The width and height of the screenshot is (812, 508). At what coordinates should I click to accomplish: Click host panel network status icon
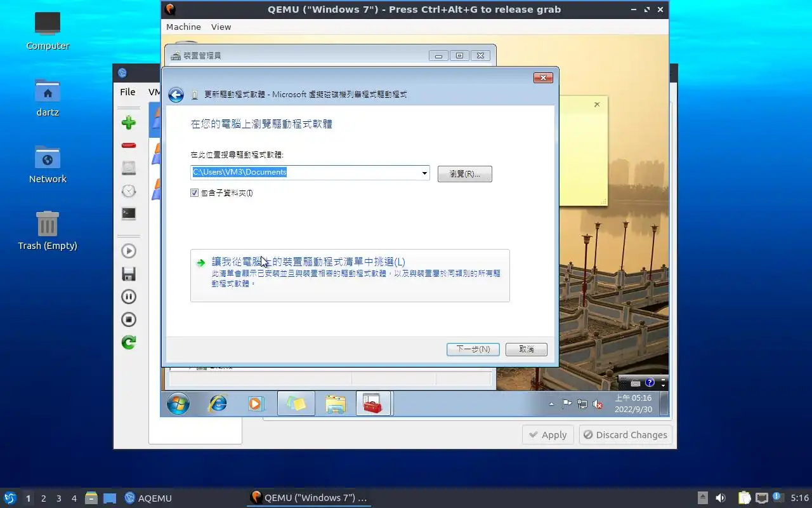click(761, 498)
